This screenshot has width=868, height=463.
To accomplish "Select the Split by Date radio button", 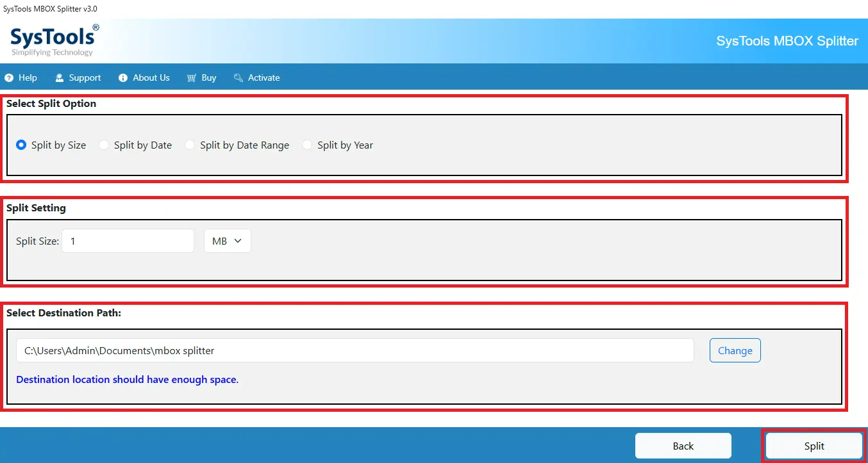I will point(104,145).
